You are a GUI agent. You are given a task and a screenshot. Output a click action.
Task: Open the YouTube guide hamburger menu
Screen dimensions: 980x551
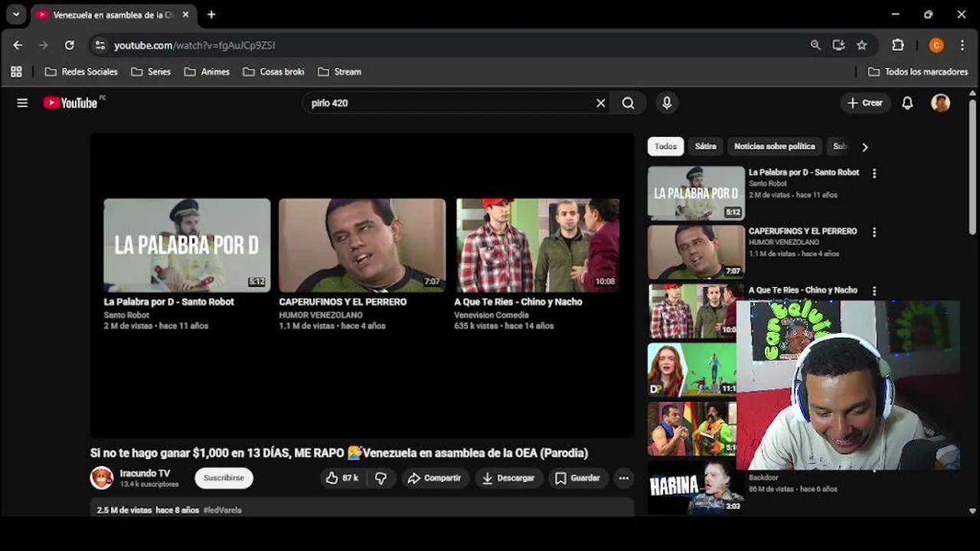tap(22, 103)
